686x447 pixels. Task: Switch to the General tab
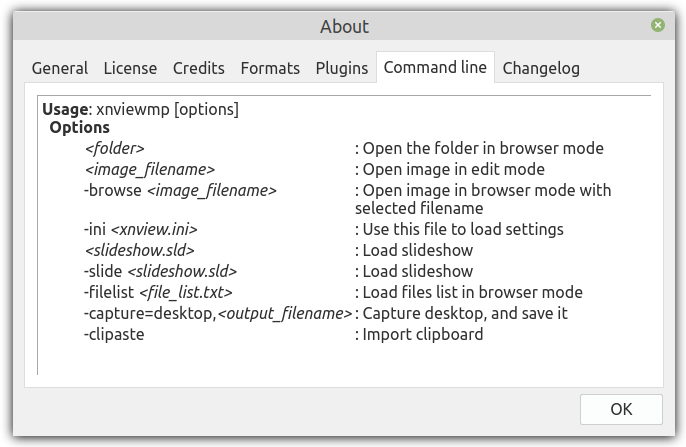tap(60, 68)
